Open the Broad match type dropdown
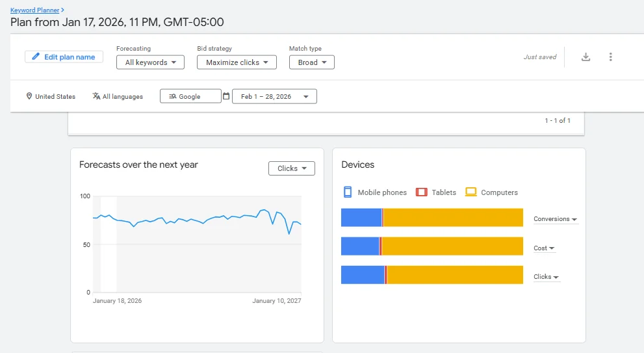This screenshot has height=353, width=644. click(312, 62)
